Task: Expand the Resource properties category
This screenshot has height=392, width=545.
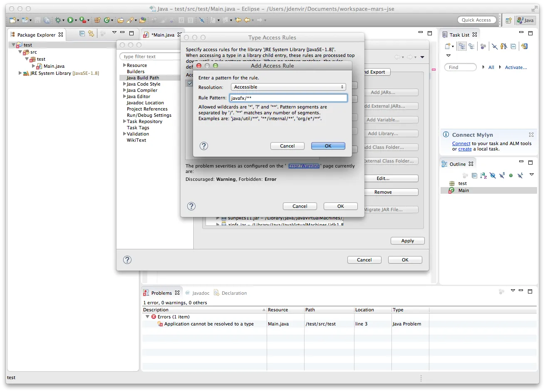Action: tap(124, 65)
